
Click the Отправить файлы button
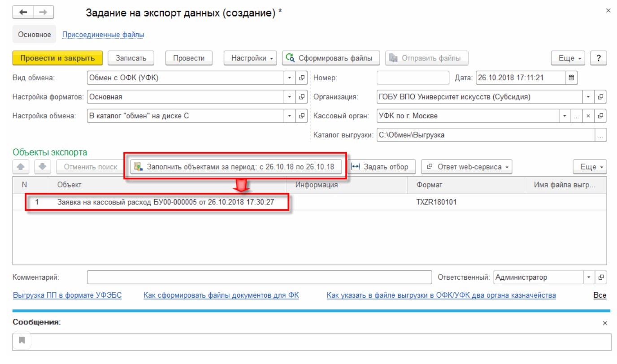pos(426,58)
